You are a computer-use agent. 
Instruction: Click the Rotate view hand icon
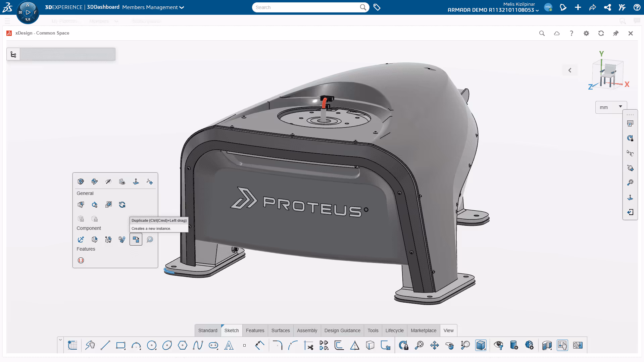click(450, 345)
